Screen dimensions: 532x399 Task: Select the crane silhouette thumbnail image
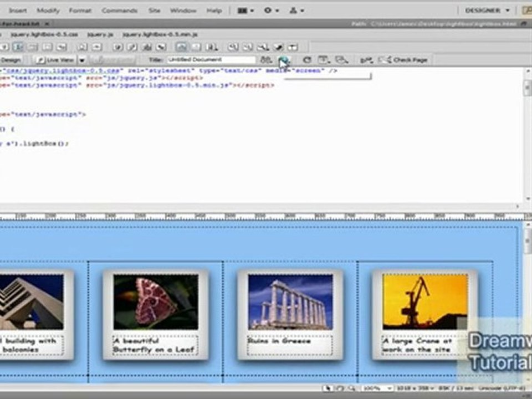point(425,301)
